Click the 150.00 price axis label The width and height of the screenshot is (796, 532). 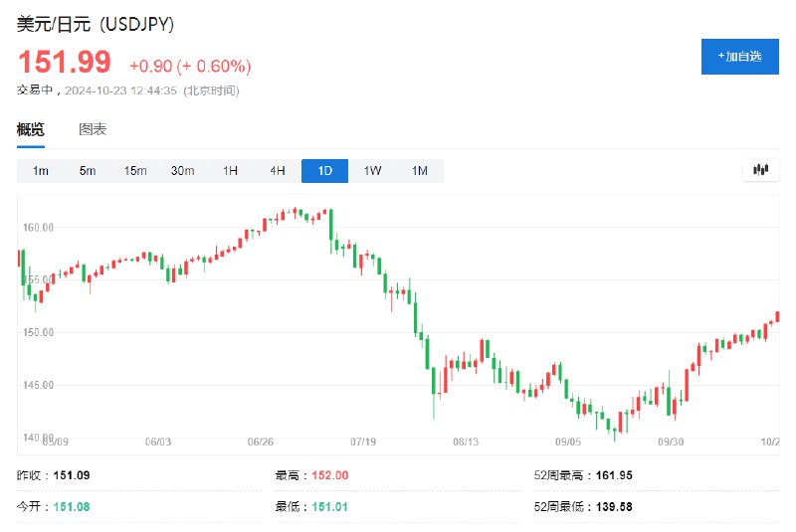point(38,332)
